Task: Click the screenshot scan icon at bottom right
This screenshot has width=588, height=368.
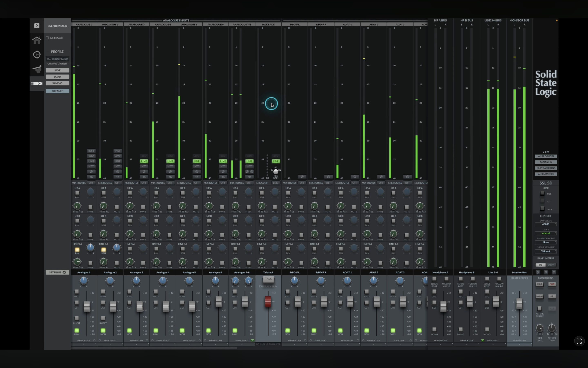Action: pos(579,341)
